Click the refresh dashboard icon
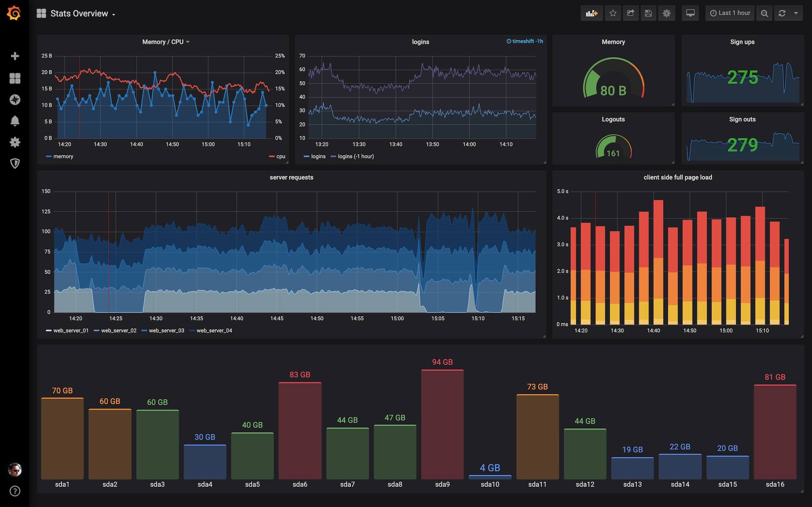The height and width of the screenshot is (507, 812). tap(782, 13)
